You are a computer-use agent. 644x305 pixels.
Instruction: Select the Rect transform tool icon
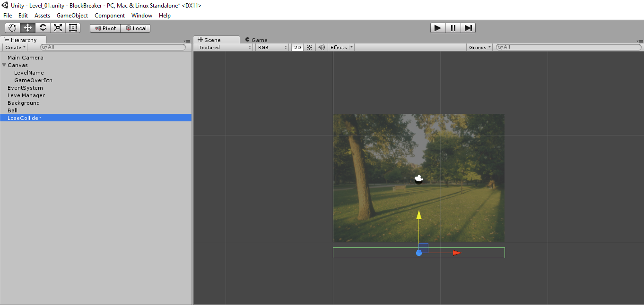[73, 28]
